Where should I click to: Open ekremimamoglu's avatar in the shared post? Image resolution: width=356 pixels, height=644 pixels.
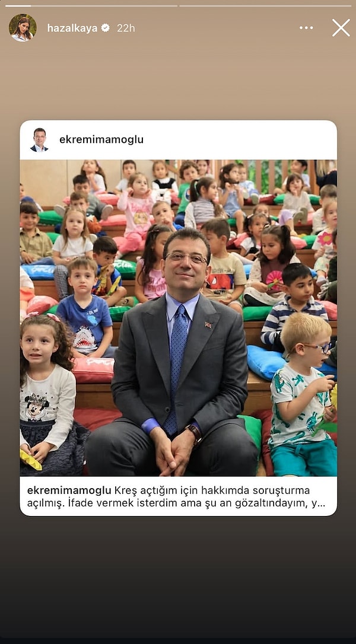coord(40,139)
